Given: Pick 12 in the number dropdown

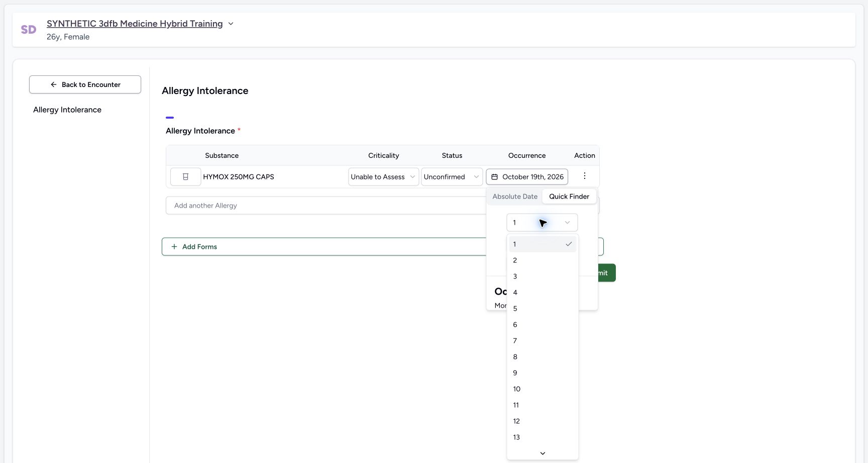Looking at the screenshot, I should pos(542,421).
